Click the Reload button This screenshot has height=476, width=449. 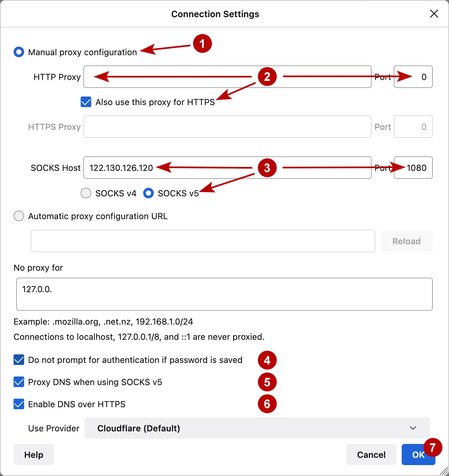pyautogui.click(x=406, y=241)
